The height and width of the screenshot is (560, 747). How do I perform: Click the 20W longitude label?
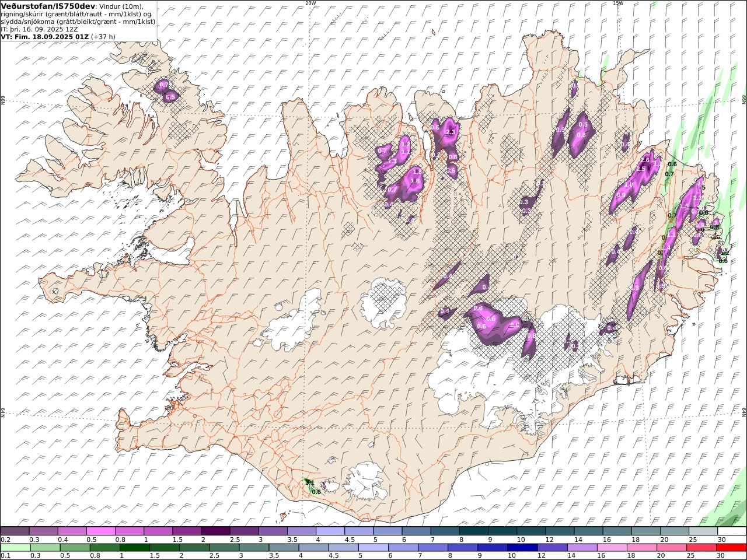(x=310, y=3)
